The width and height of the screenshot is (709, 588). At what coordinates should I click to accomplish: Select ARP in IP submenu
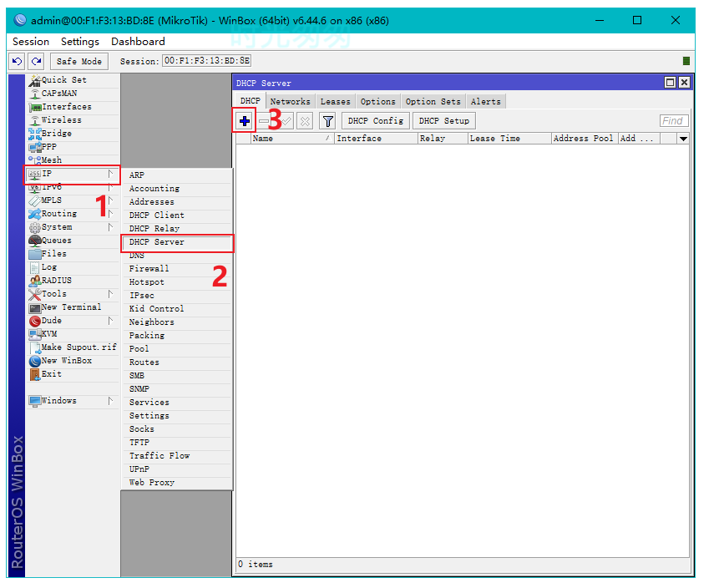(x=177, y=175)
